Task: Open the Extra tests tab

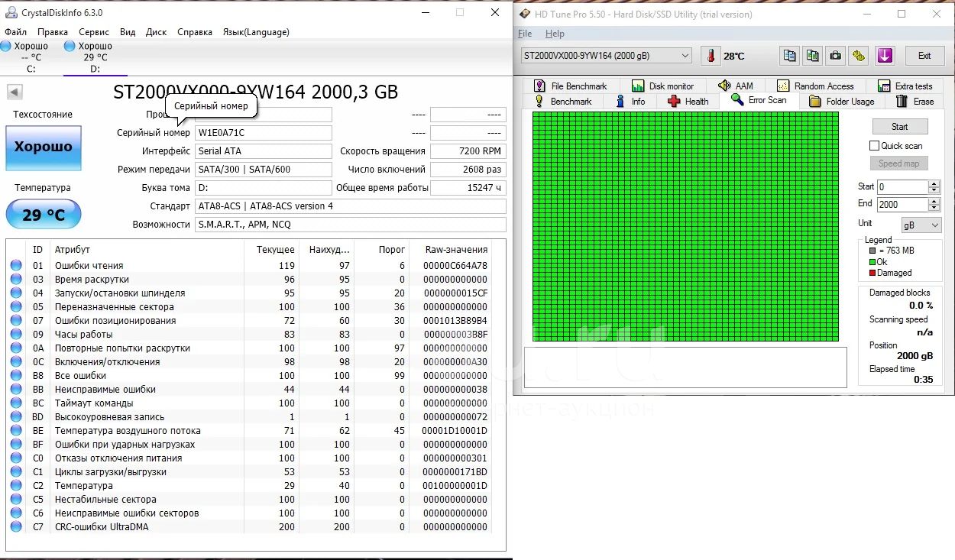Action: tap(905, 86)
